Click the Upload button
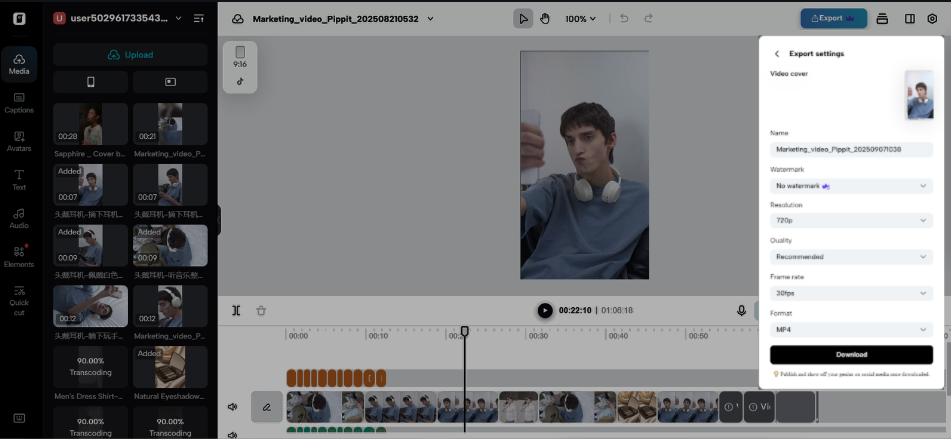The width and height of the screenshot is (951, 440). (131, 55)
